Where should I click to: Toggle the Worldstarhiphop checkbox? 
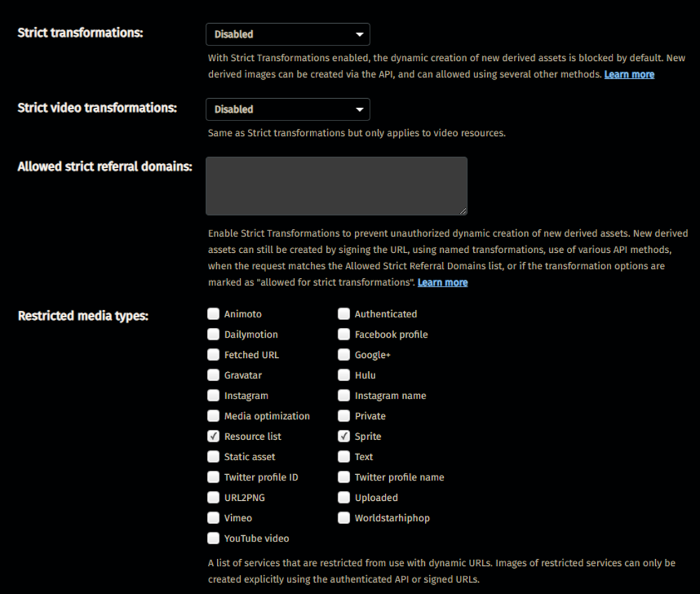pos(344,518)
